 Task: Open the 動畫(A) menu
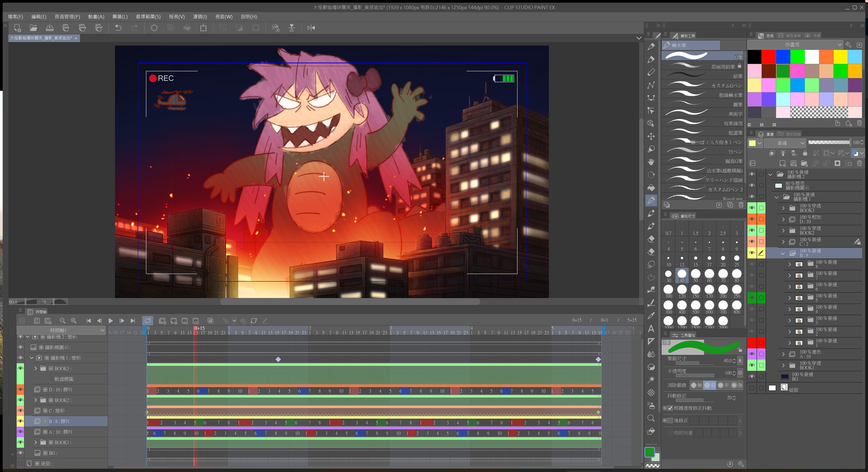click(x=96, y=17)
